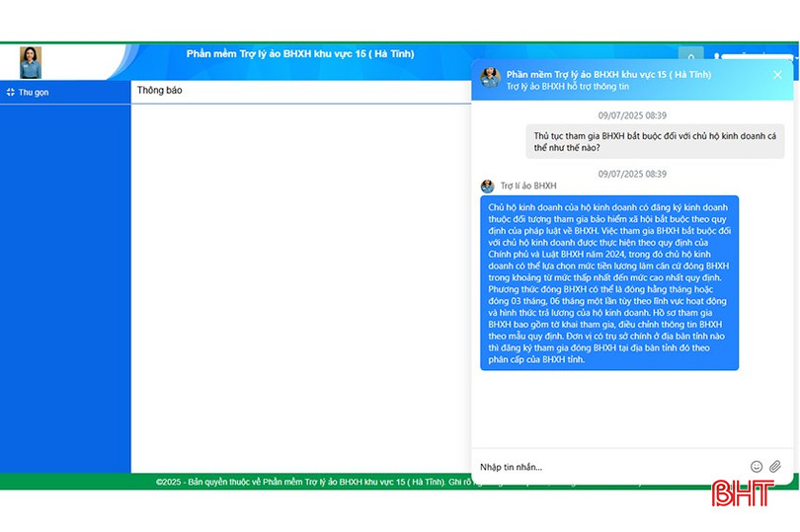
Task: Expand the user account dropdown arrow
Action: tap(796, 57)
